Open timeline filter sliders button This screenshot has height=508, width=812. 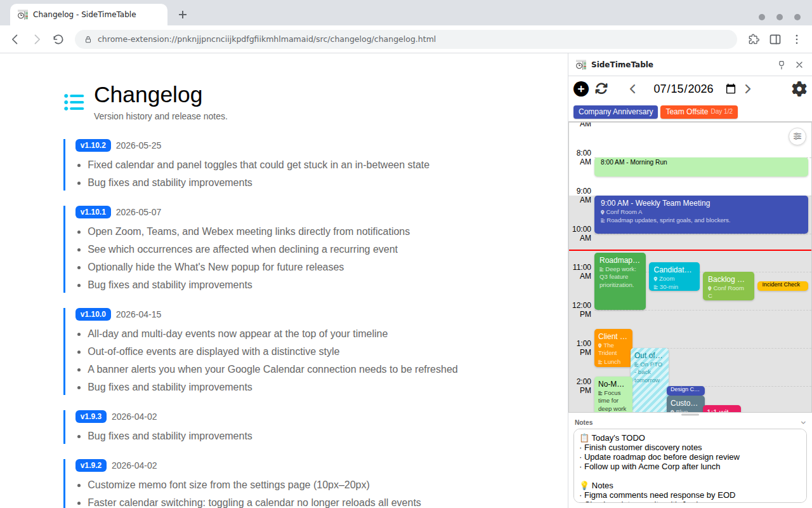pos(797,137)
